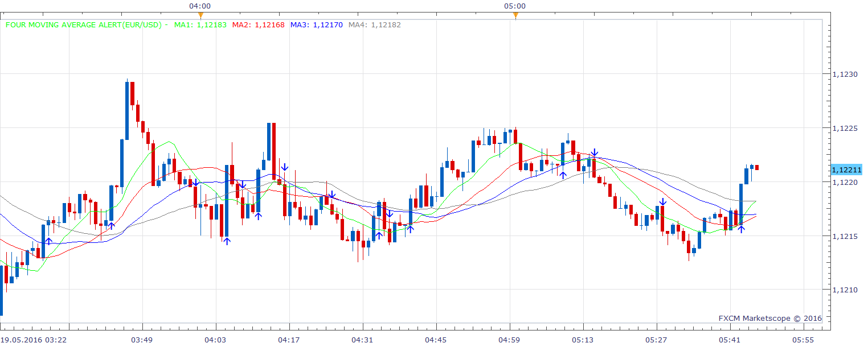Click the 05:00 hour label at top

click(x=515, y=6)
